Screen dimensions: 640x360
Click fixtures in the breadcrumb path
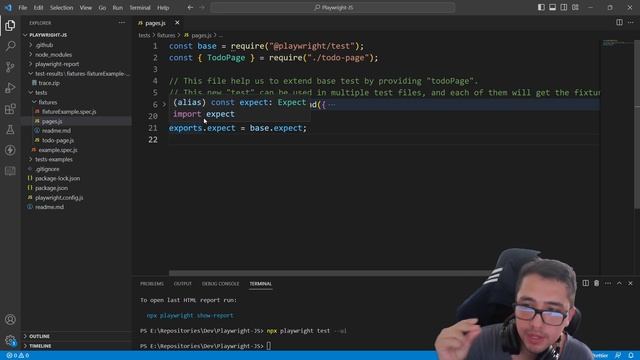(x=166, y=36)
